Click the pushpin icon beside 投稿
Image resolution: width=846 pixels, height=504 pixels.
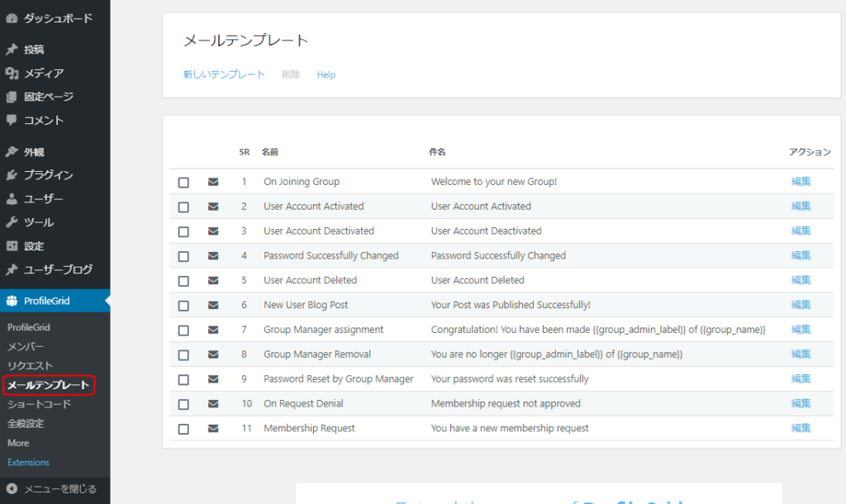point(12,50)
